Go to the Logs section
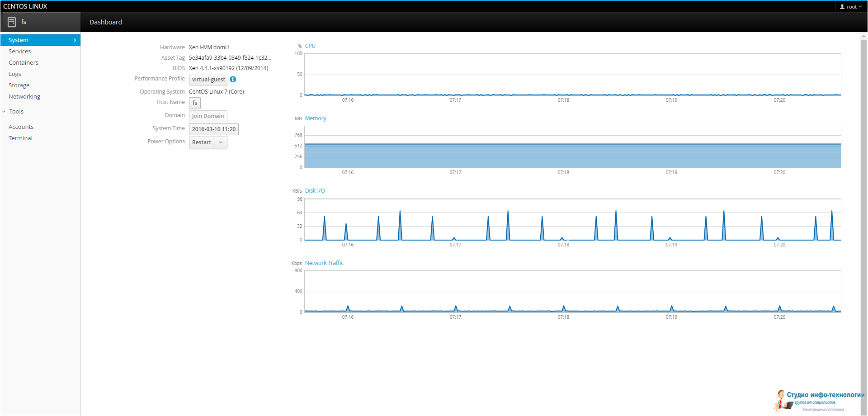The height and width of the screenshot is (416, 868). coord(15,74)
